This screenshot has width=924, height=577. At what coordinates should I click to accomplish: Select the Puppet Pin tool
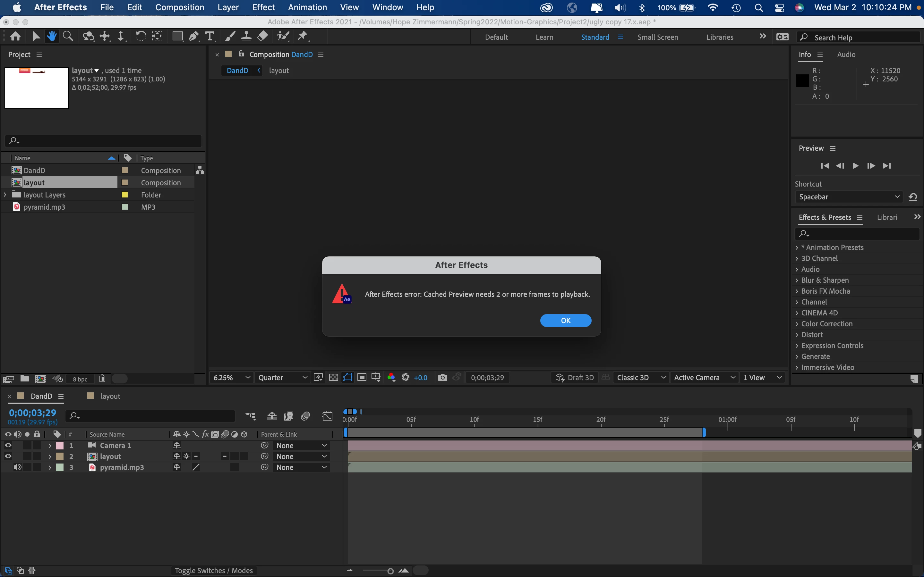click(303, 36)
